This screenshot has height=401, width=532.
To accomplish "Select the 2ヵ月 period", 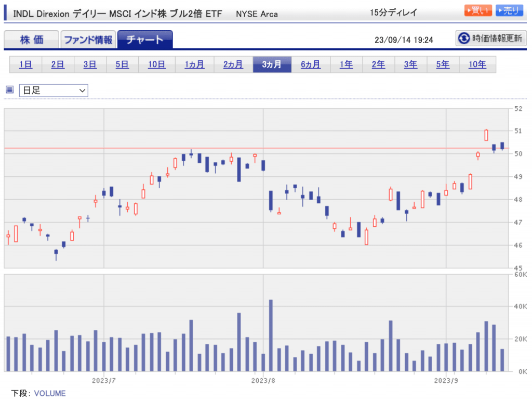I will [x=233, y=64].
